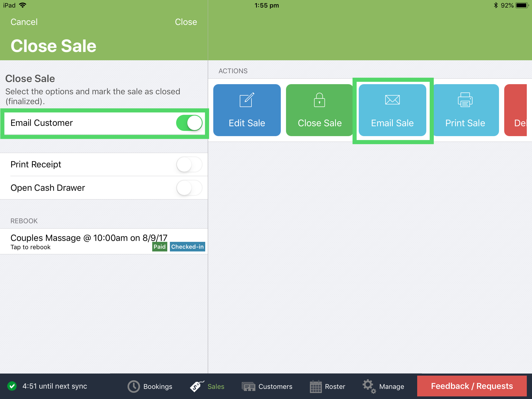Tap Close in the header
This screenshot has width=532, height=399.
coord(186,22)
